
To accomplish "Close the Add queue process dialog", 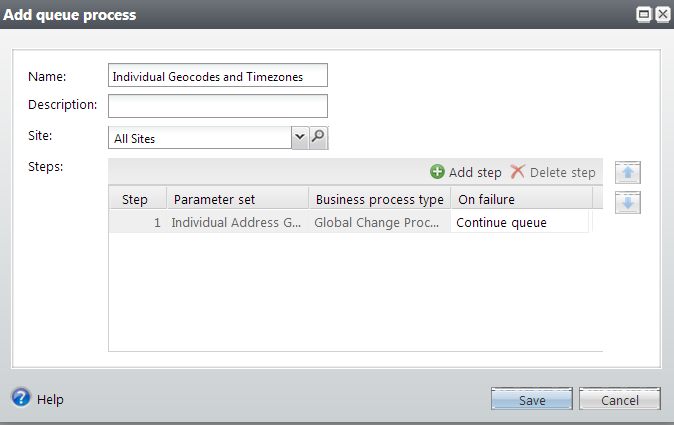I will (x=661, y=15).
